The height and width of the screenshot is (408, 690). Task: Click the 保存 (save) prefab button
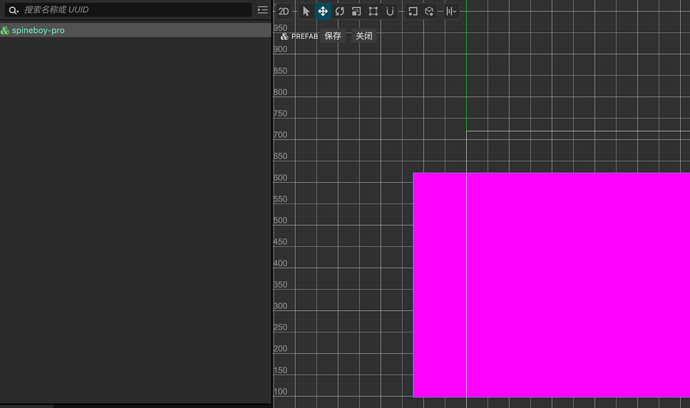pos(333,36)
